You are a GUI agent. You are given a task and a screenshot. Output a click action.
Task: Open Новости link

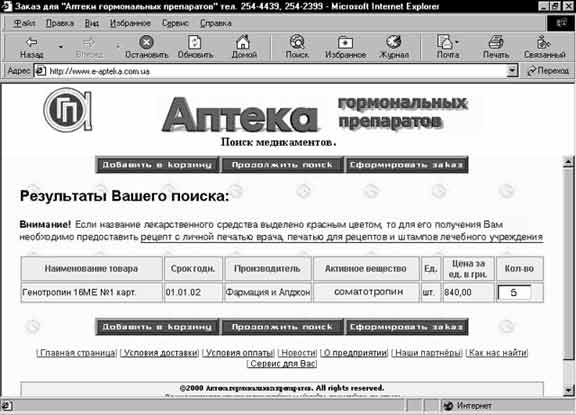[298, 353]
